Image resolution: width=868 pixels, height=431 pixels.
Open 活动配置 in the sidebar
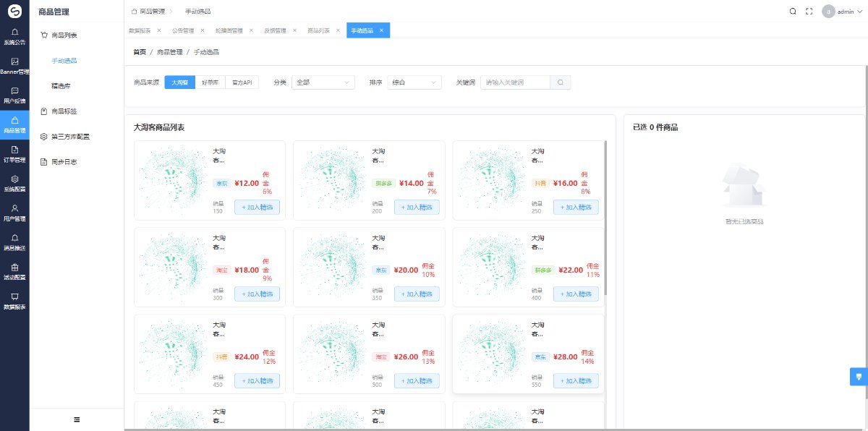click(x=14, y=271)
